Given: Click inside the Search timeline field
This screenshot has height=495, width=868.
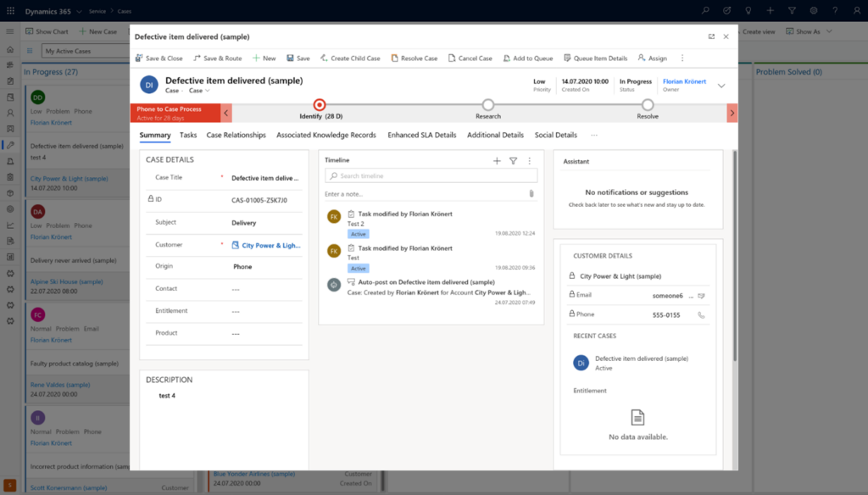Looking at the screenshot, I should point(428,175).
